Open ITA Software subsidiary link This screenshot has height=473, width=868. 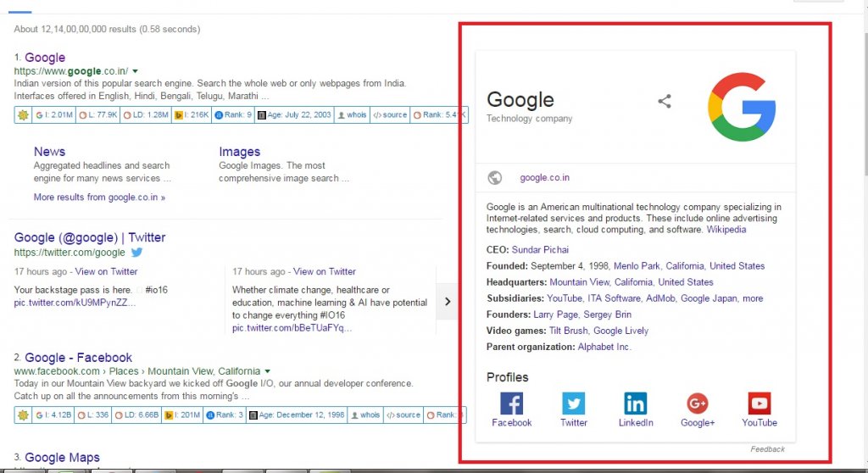614,298
